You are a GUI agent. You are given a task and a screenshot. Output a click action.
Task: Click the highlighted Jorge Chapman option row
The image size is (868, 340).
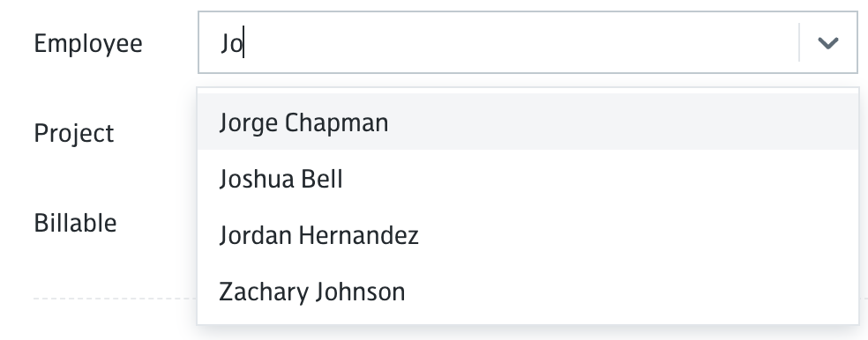[528, 122]
